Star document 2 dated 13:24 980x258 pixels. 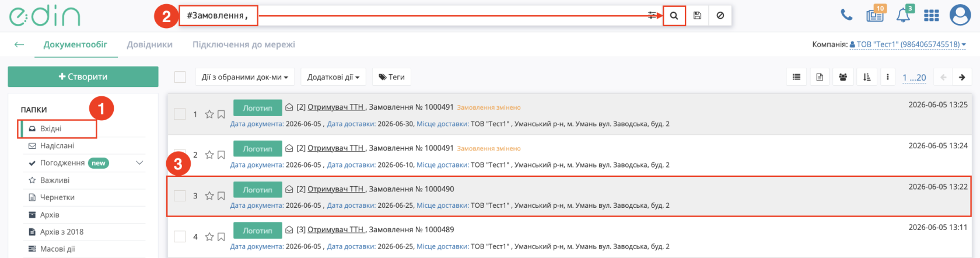[x=209, y=155]
